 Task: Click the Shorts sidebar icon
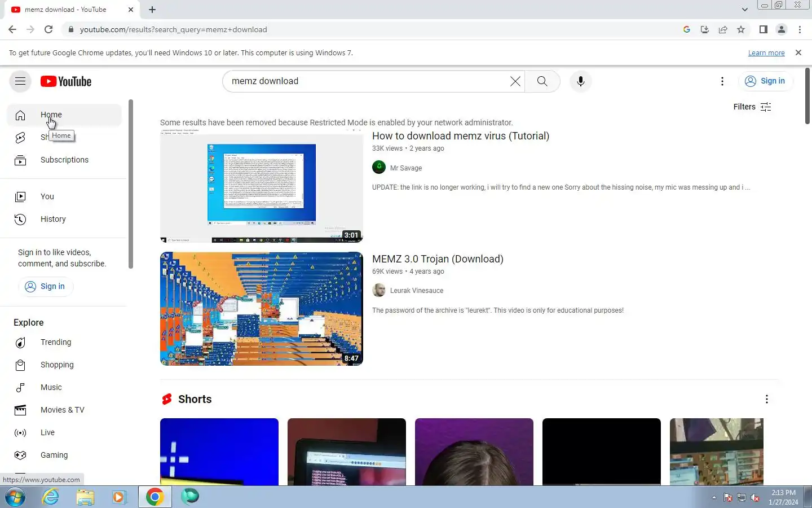point(20,137)
